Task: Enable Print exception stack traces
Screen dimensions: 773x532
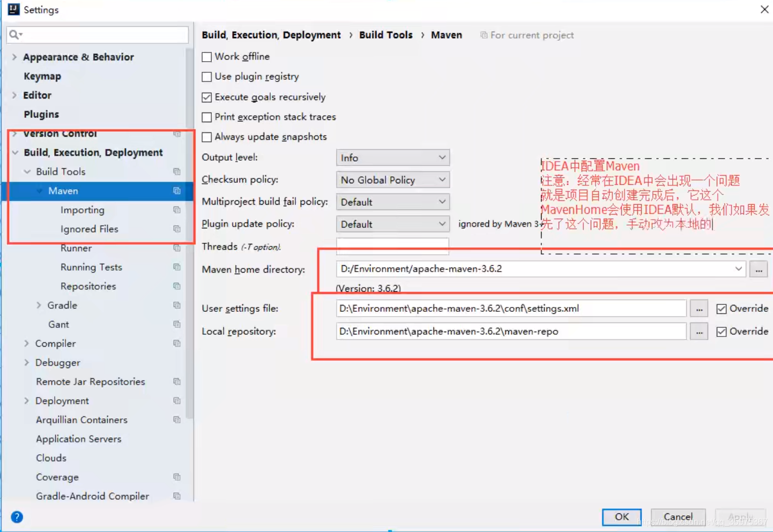Action: pyautogui.click(x=206, y=117)
